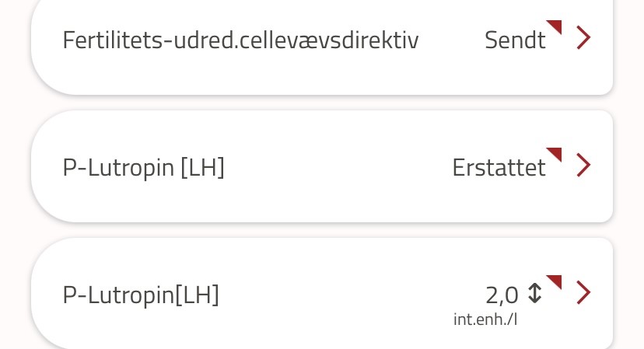This screenshot has height=349, width=644.
Task: Click the red corner marker beside Erstattet
Action: [555, 153]
